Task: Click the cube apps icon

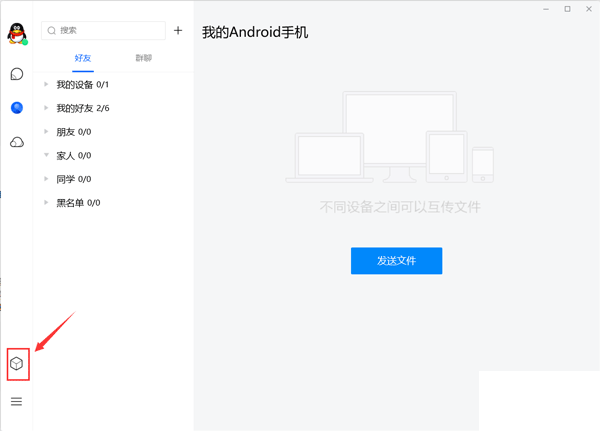Action: (x=17, y=364)
